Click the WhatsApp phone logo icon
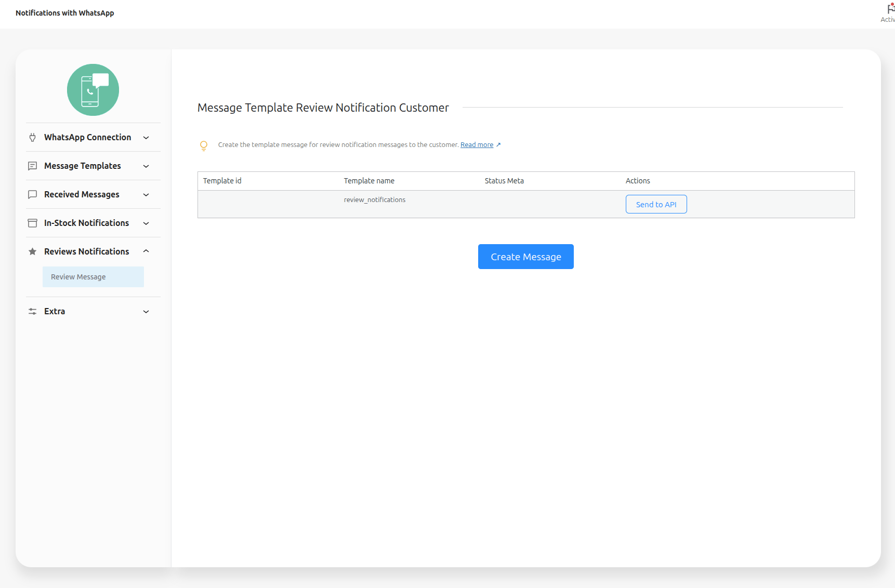The image size is (895, 588). point(93,90)
